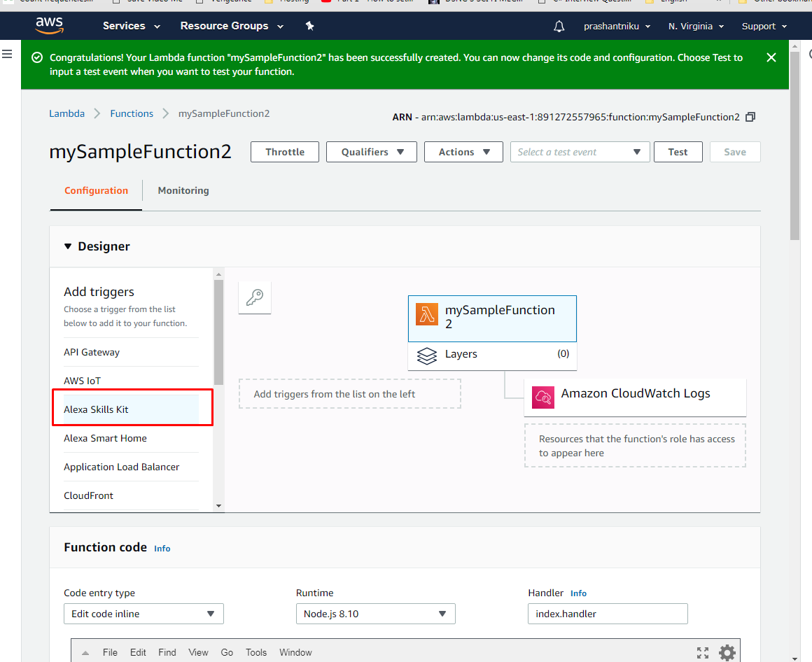
Task: Open the editor View menu
Action: (x=198, y=653)
